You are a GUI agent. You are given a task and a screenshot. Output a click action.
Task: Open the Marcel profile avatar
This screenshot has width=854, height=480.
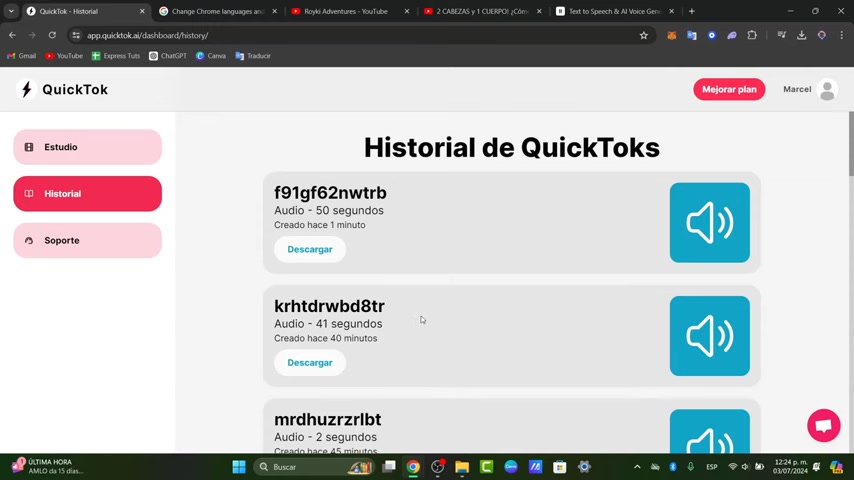coord(827,89)
